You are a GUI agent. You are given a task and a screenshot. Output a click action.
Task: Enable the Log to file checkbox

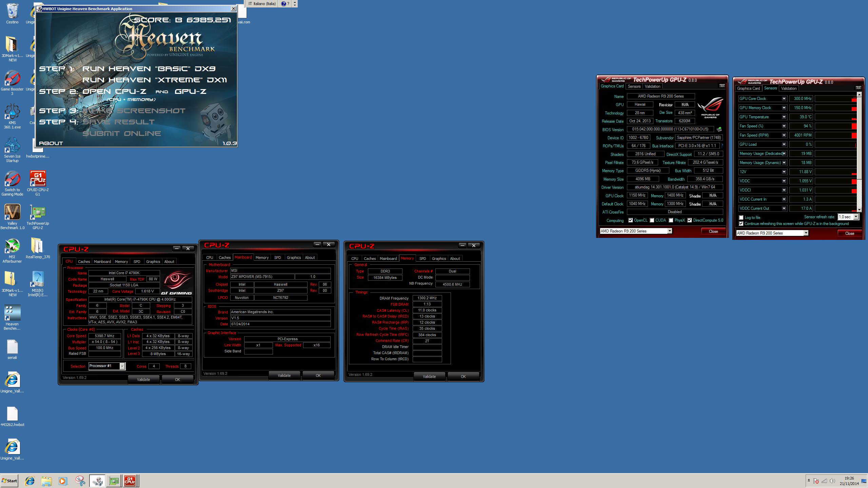pos(741,218)
